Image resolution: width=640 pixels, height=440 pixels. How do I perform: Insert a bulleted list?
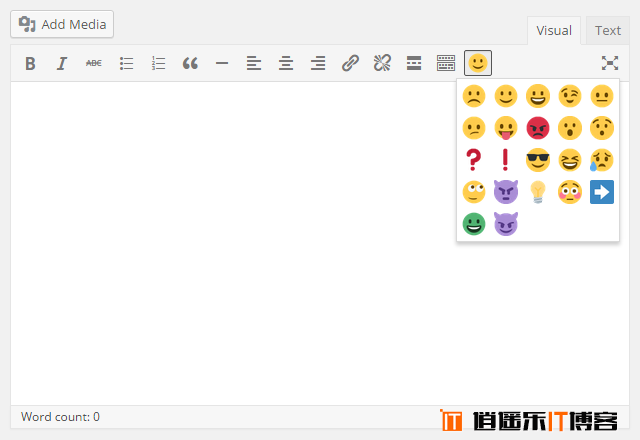tap(126, 63)
